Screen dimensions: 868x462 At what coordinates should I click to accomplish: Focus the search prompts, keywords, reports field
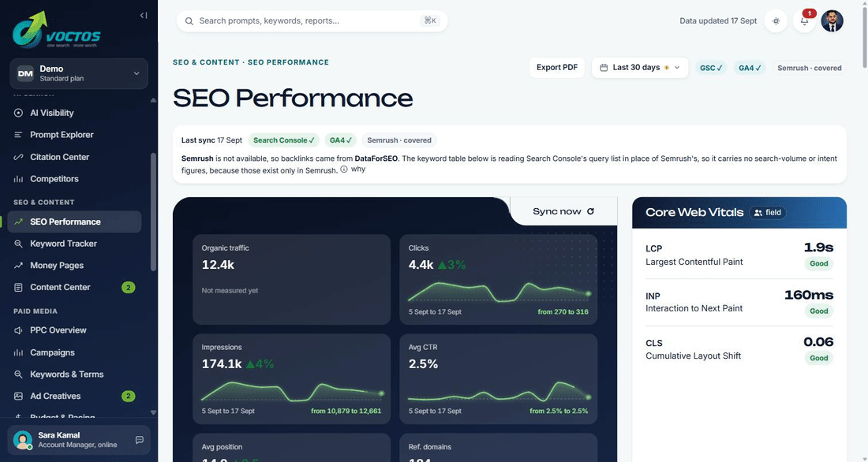pos(312,21)
